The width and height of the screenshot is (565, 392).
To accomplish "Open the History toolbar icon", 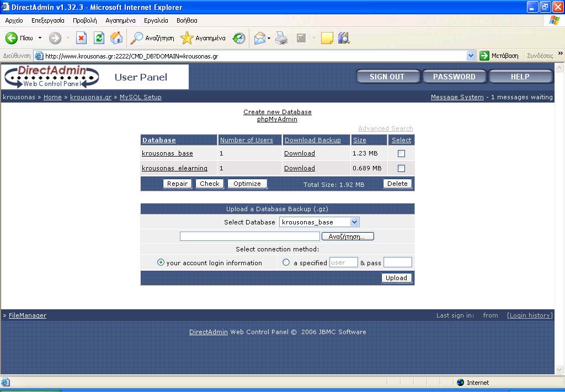I will pos(238,38).
